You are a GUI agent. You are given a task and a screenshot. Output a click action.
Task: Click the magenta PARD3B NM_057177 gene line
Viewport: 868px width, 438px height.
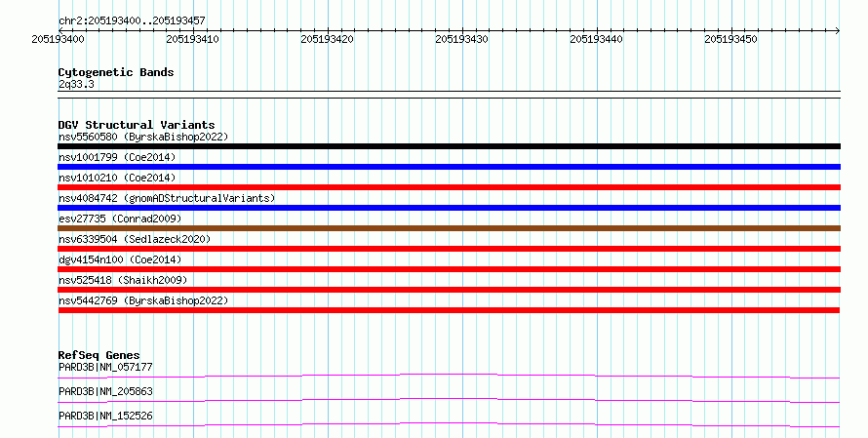click(x=449, y=376)
